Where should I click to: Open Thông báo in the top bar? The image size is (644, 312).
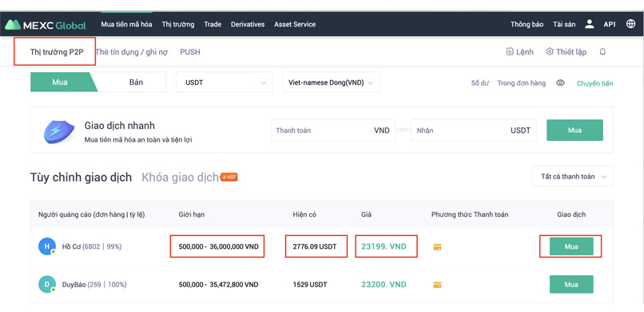527,24
